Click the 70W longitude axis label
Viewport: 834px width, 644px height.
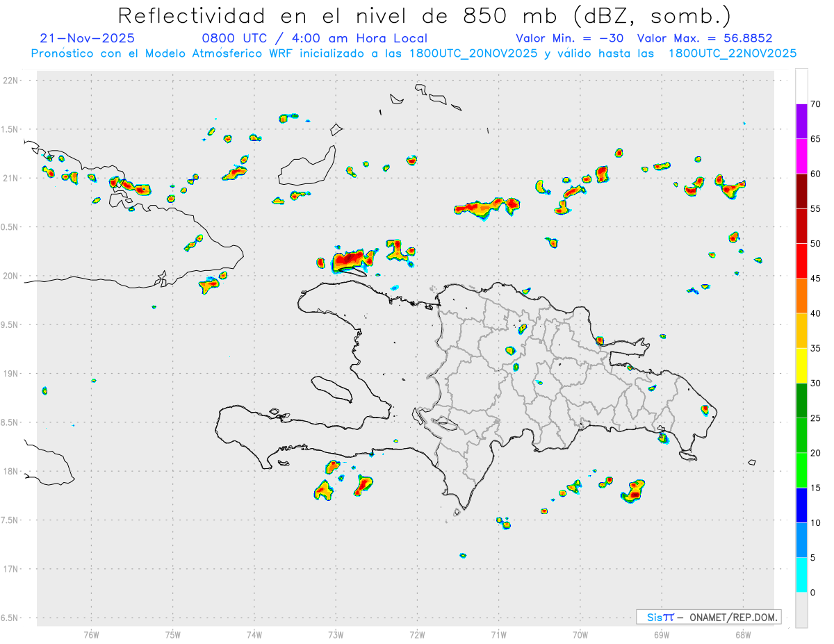pyautogui.click(x=580, y=635)
